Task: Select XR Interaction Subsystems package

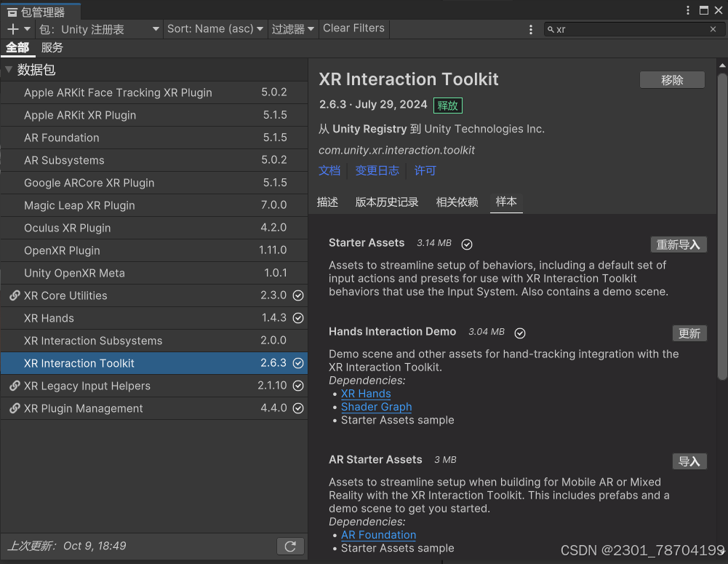Action: pyautogui.click(x=154, y=341)
